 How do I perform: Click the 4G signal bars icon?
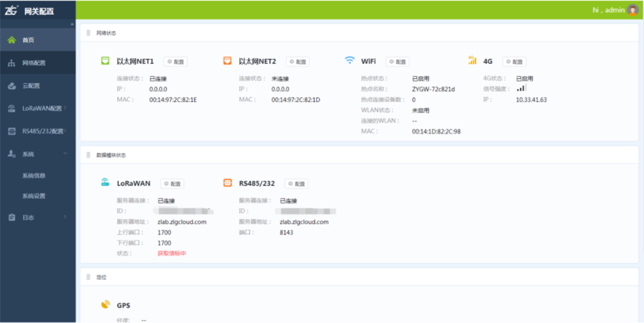[x=472, y=61]
